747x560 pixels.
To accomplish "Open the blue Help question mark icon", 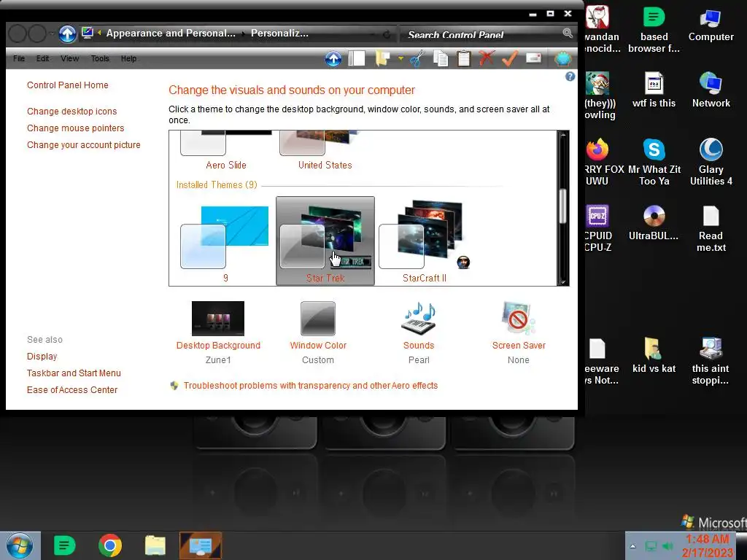I will pyautogui.click(x=570, y=77).
